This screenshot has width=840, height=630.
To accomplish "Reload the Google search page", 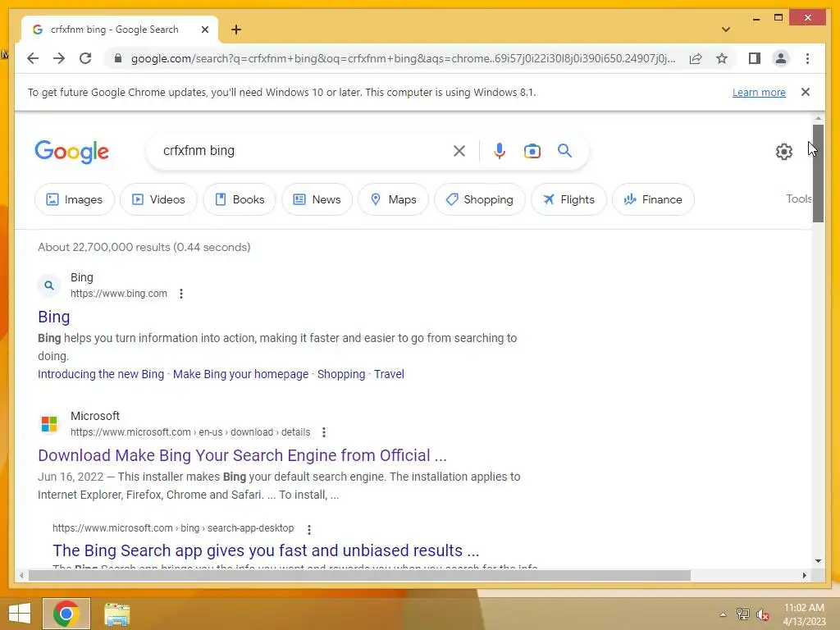I will point(85,58).
